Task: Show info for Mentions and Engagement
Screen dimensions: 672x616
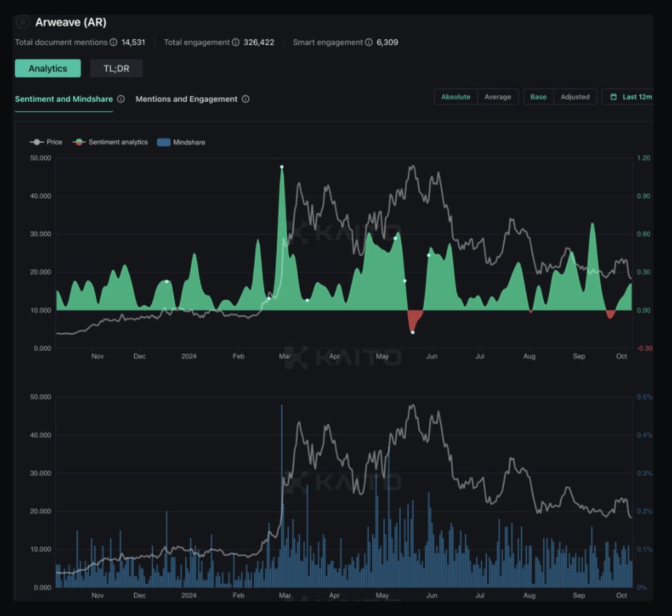Action: click(x=245, y=99)
